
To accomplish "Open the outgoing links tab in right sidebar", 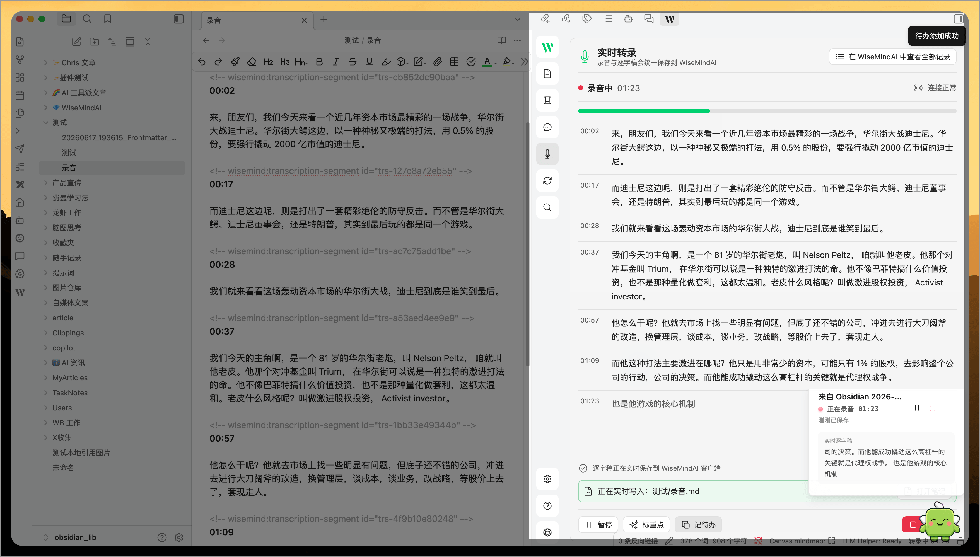I will pyautogui.click(x=566, y=19).
